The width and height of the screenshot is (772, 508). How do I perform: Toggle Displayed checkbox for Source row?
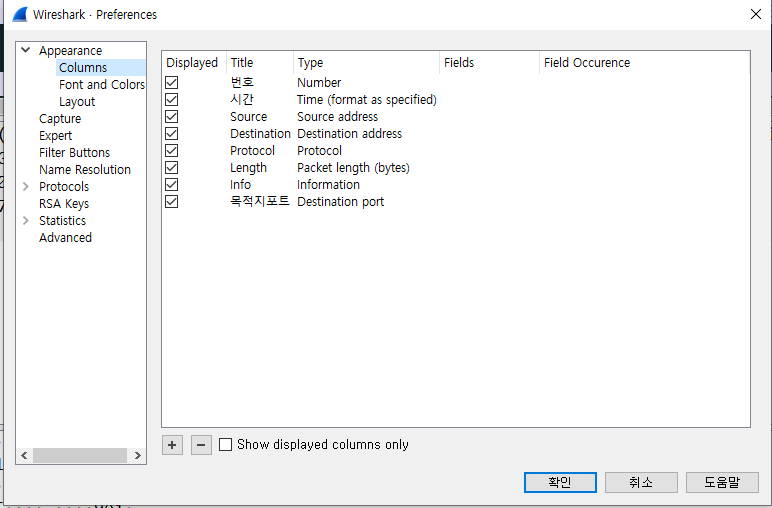click(171, 117)
